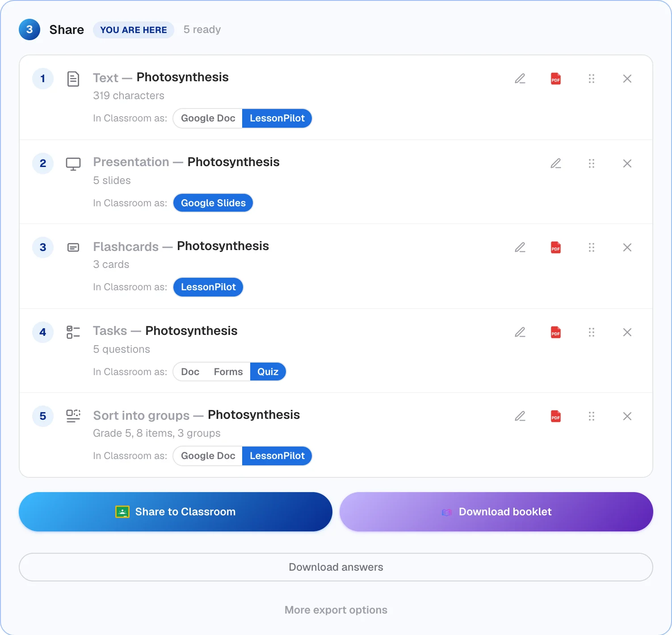Edit the Presentation Photosynthesis item
This screenshot has width=672, height=635.
[556, 163]
